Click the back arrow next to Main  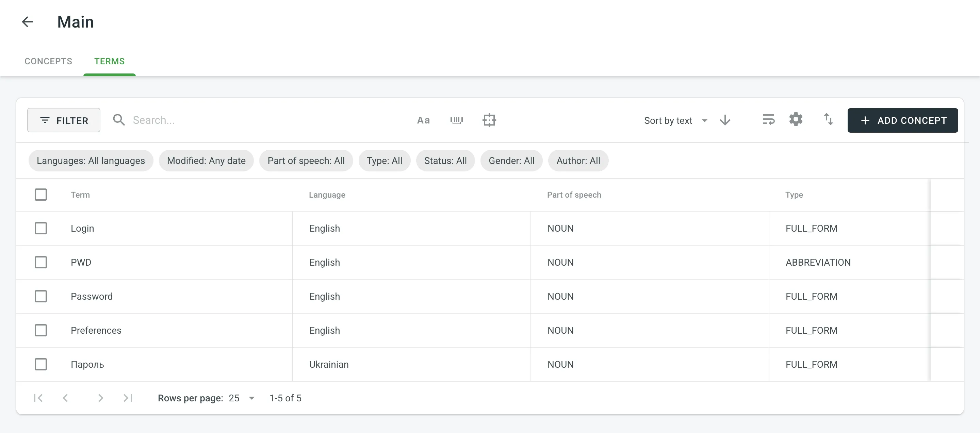pos(27,22)
